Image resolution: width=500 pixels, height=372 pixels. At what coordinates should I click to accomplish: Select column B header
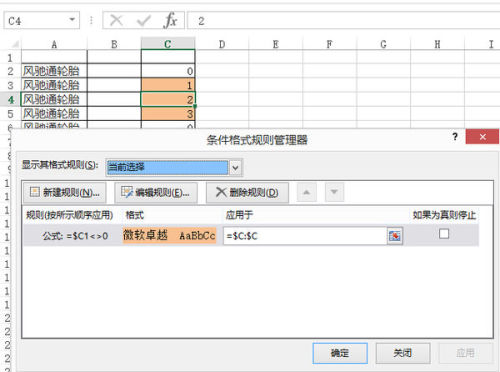(x=114, y=44)
